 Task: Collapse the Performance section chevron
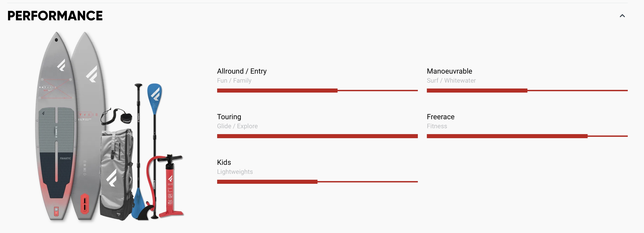(x=622, y=16)
